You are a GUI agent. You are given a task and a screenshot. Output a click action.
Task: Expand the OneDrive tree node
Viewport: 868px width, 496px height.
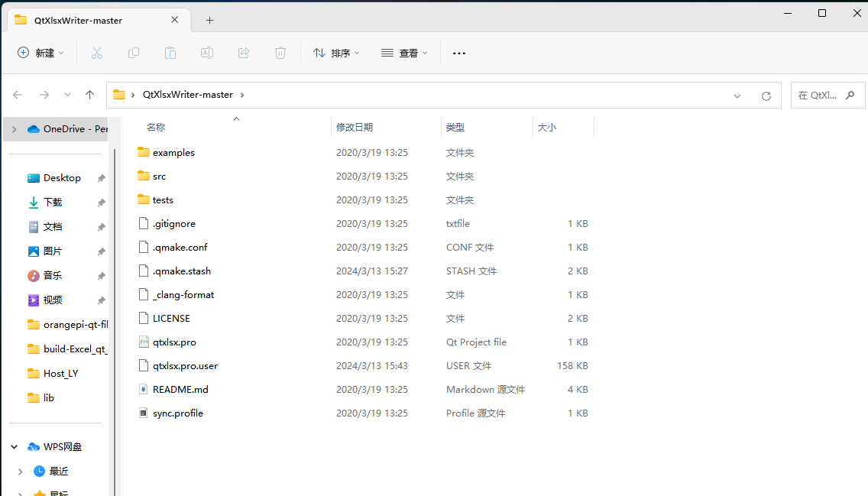point(15,129)
